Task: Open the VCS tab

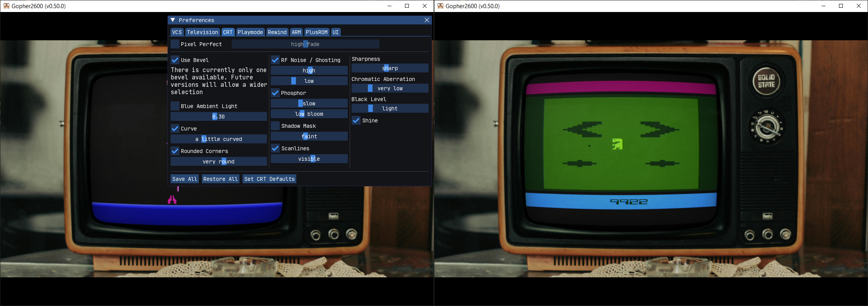Action: (x=177, y=32)
